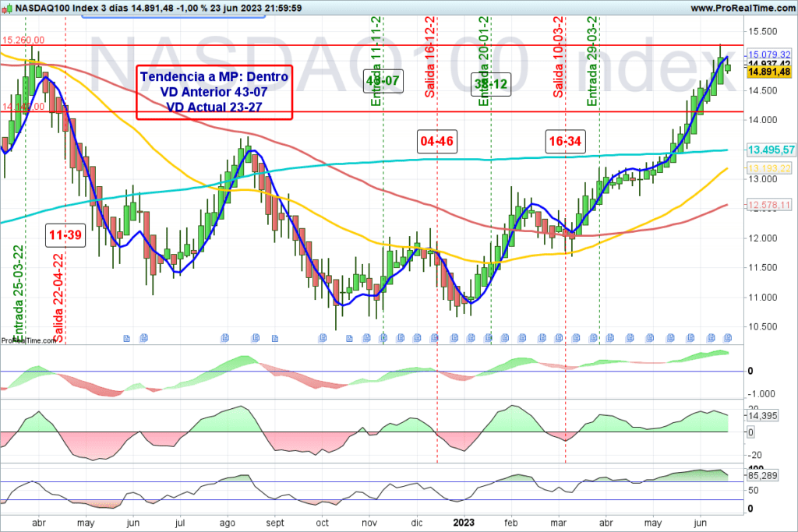Click the 10.500 price axis label

point(762,327)
